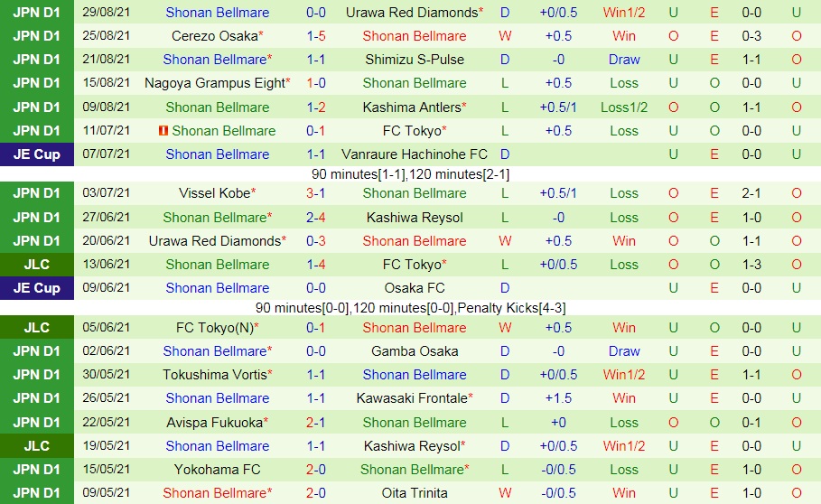Select the Avispa Fukuoka team name
This screenshot has width=821, height=504.
coord(214,423)
